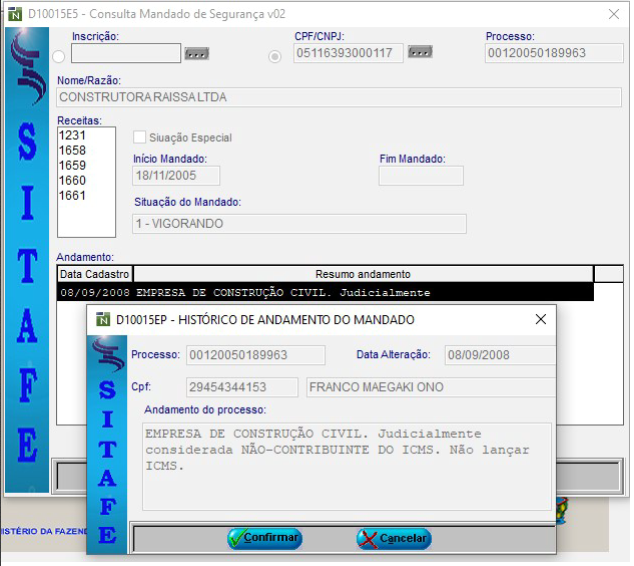Select the CPF/CNPJ radio button
The width and height of the screenshot is (634, 566).
[275, 56]
